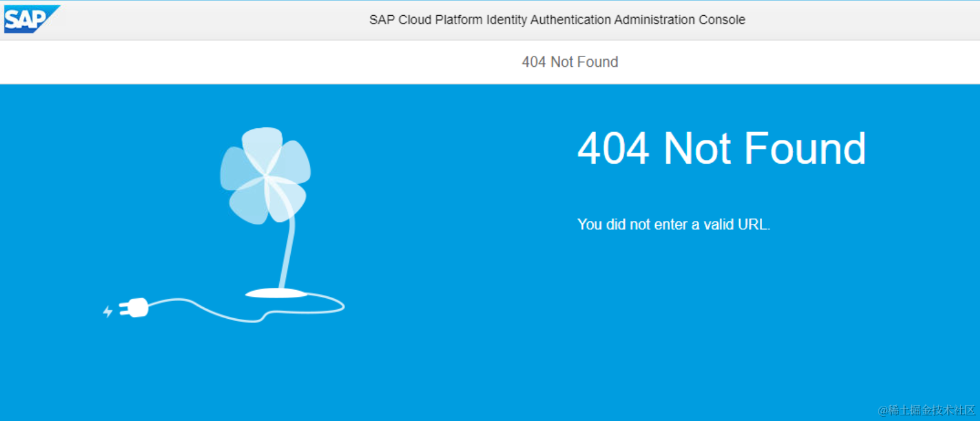Click the SAP logo
The image size is (980, 421).
[x=32, y=19]
